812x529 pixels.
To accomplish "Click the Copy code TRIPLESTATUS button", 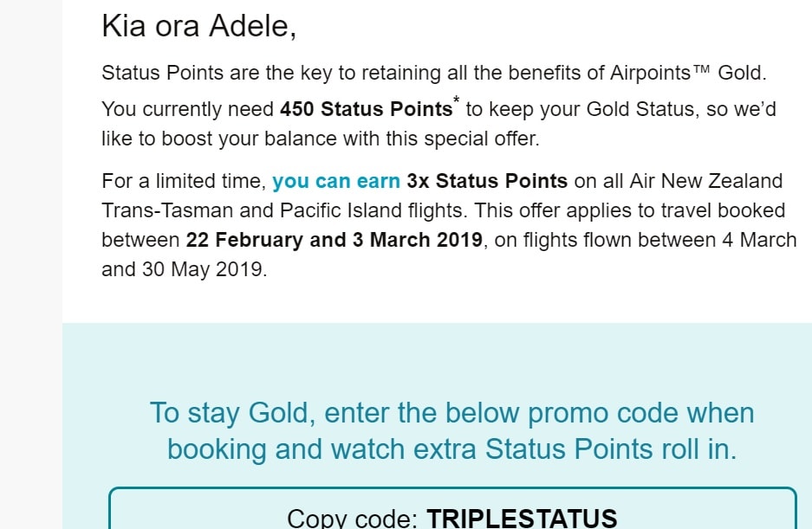I will click(452, 508).
